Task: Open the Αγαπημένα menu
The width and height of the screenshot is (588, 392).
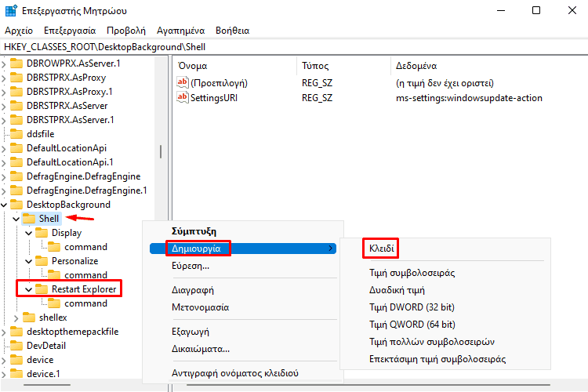Action: 181,31
